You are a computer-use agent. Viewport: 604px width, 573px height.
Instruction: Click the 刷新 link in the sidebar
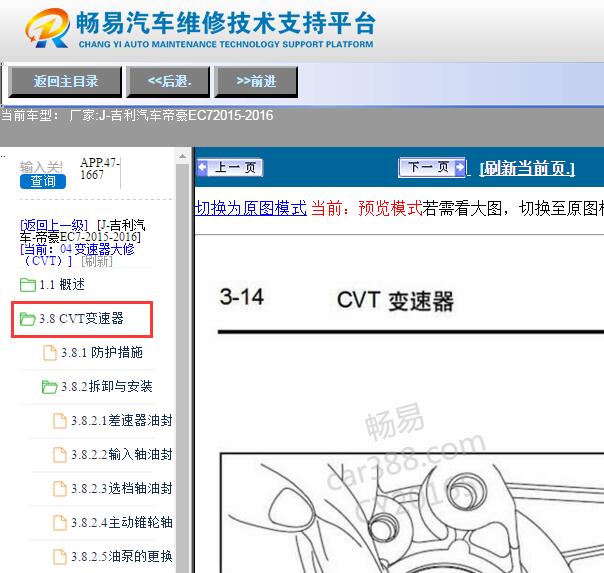[97, 261]
